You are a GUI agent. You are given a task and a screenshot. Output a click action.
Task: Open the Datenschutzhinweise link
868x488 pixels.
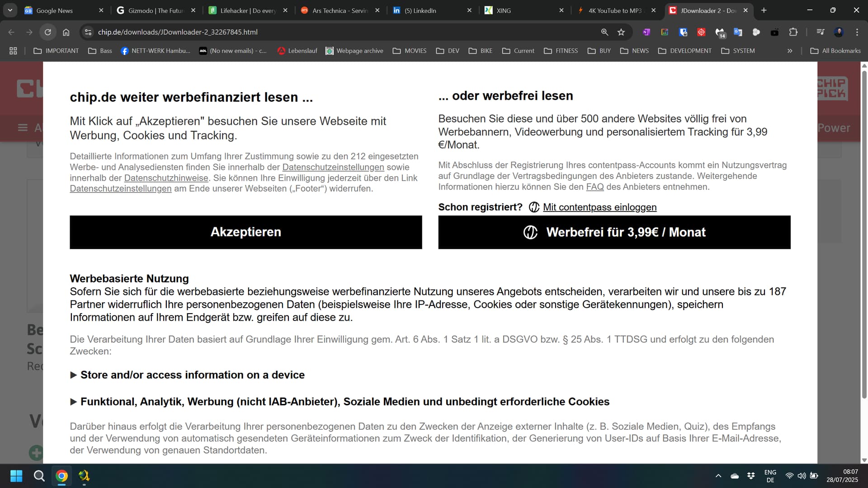(166, 178)
